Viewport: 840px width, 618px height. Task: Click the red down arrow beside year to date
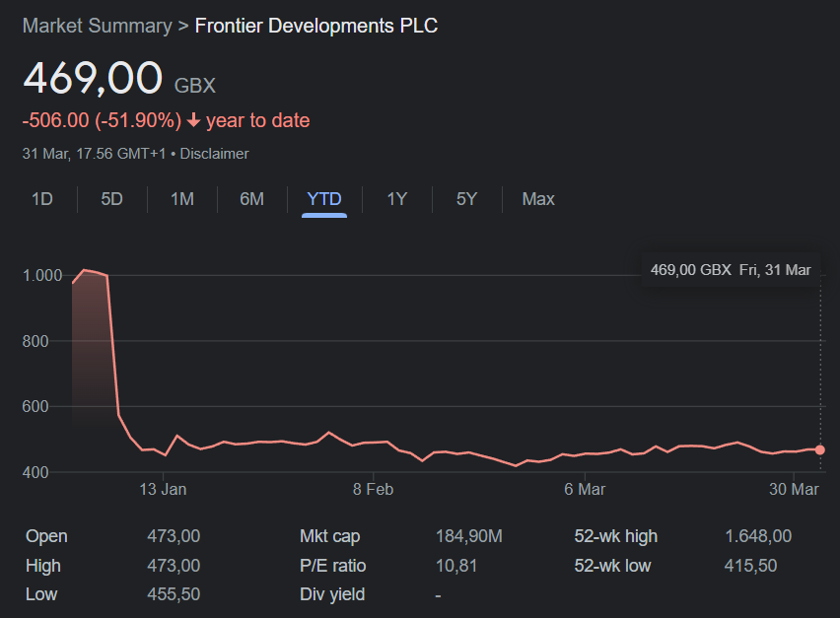[x=194, y=120]
